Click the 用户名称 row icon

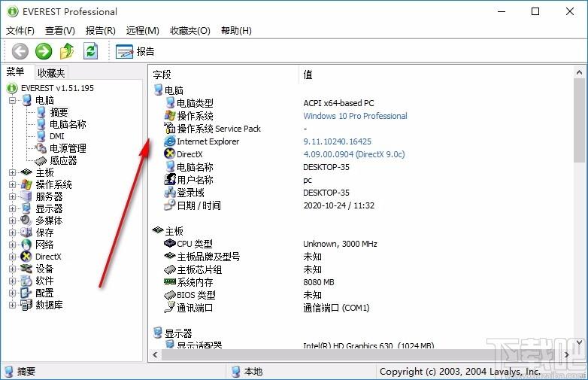coord(170,179)
